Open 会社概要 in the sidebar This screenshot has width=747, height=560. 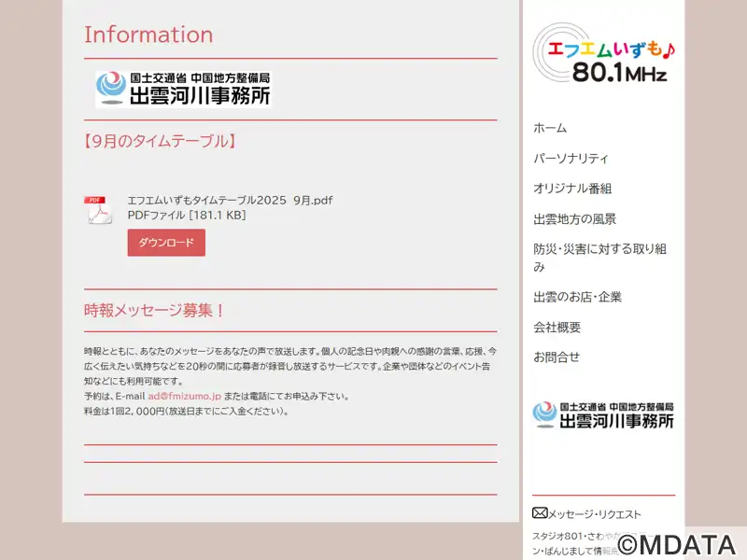(557, 328)
